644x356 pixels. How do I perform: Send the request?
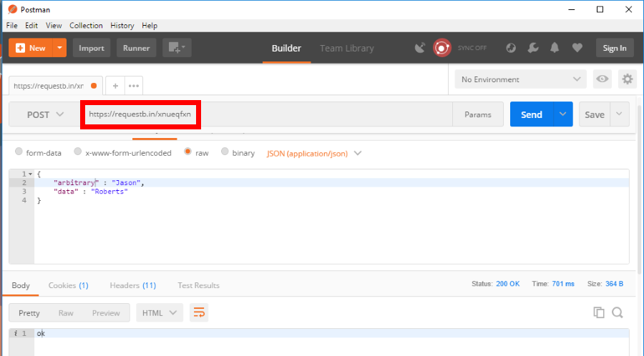tap(532, 114)
